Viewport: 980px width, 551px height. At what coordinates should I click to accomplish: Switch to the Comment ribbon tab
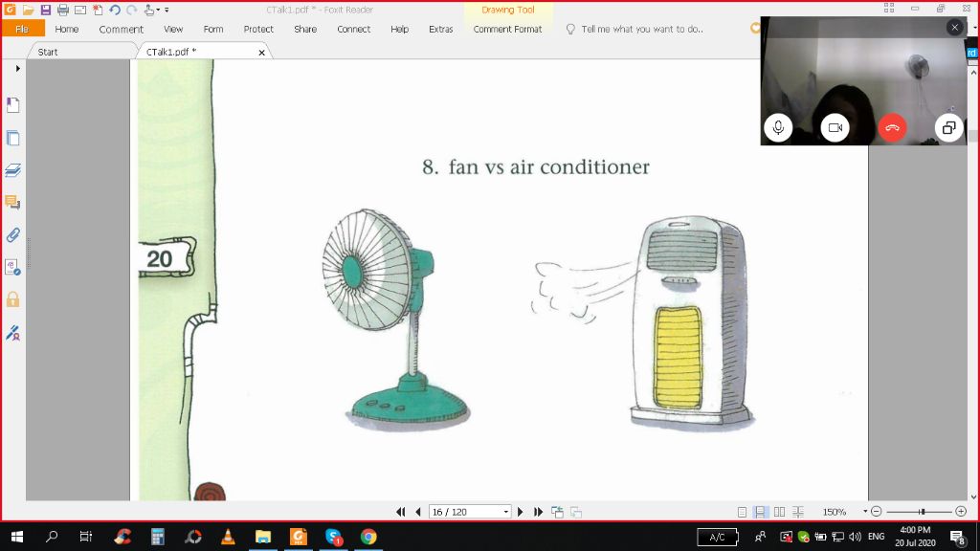point(121,29)
